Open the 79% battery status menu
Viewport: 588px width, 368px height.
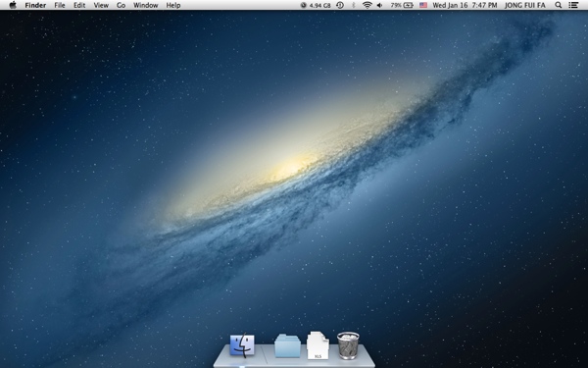tap(402, 5)
